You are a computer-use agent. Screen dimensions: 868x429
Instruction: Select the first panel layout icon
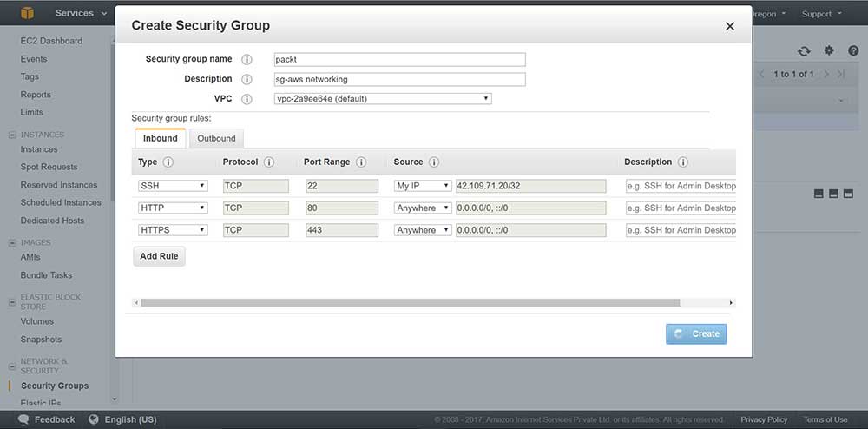pos(819,194)
